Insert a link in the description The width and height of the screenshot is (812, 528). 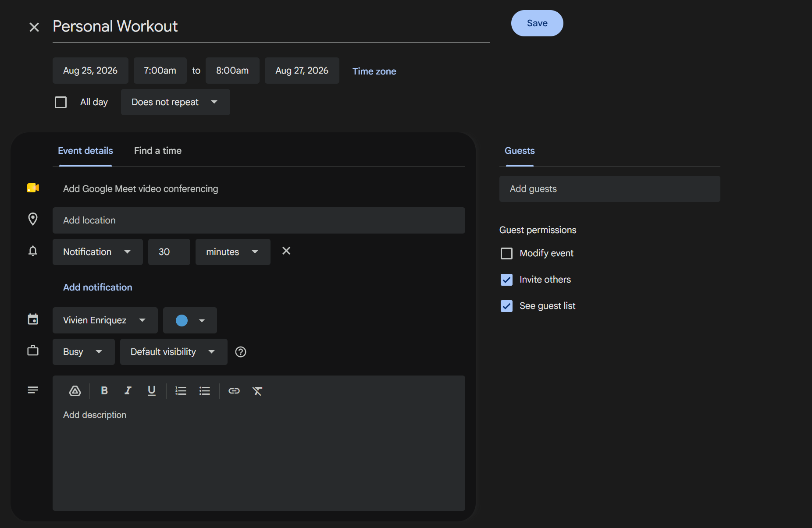click(x=234, y=391)
